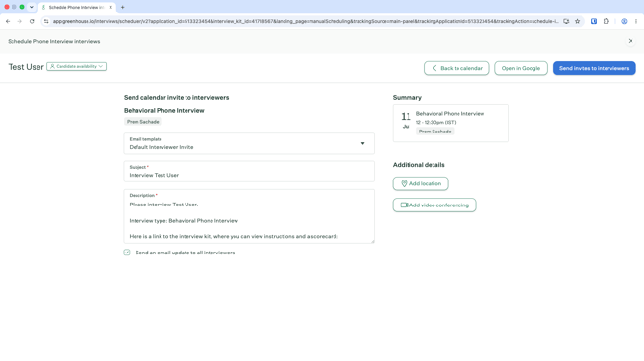Close the Schedule Phone Interview tab
The height and width of the screenshot is (361, 644).
coord(111,7)
